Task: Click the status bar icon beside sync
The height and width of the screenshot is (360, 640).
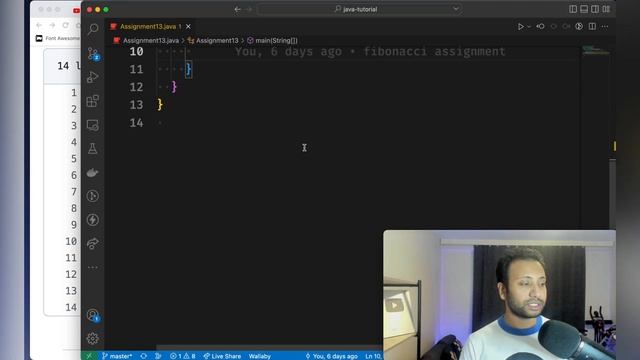Action: pos(158,356)
